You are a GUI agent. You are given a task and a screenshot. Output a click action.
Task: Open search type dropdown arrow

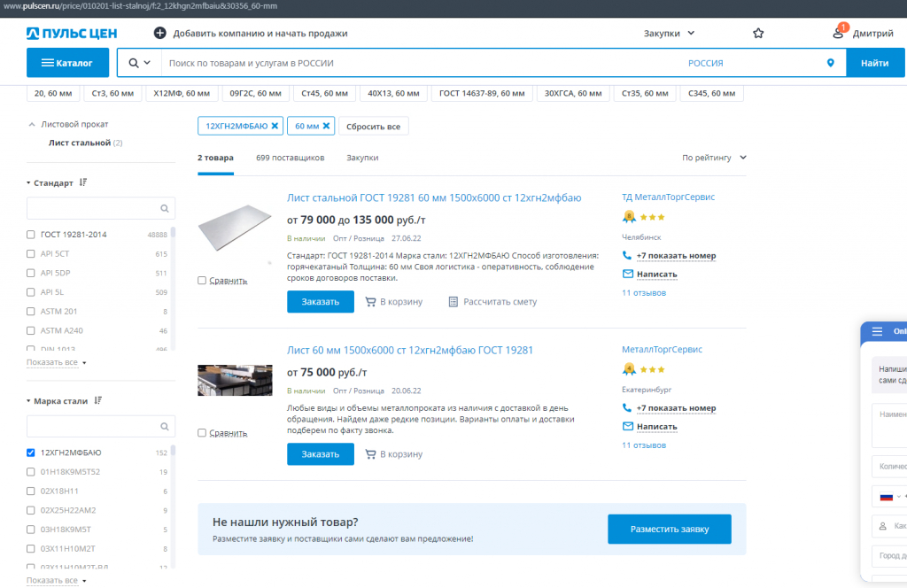pyautogui.click(x=147, y=63)
